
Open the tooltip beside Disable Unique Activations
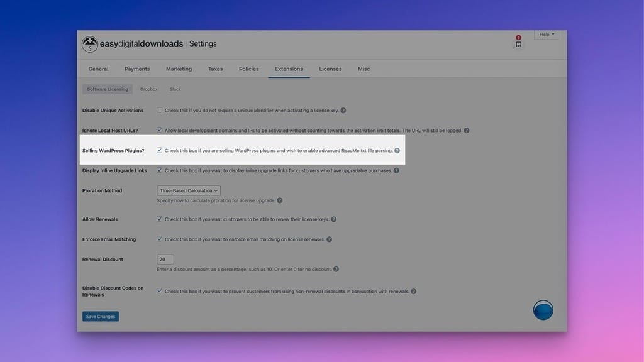click(x=344, y=110)
